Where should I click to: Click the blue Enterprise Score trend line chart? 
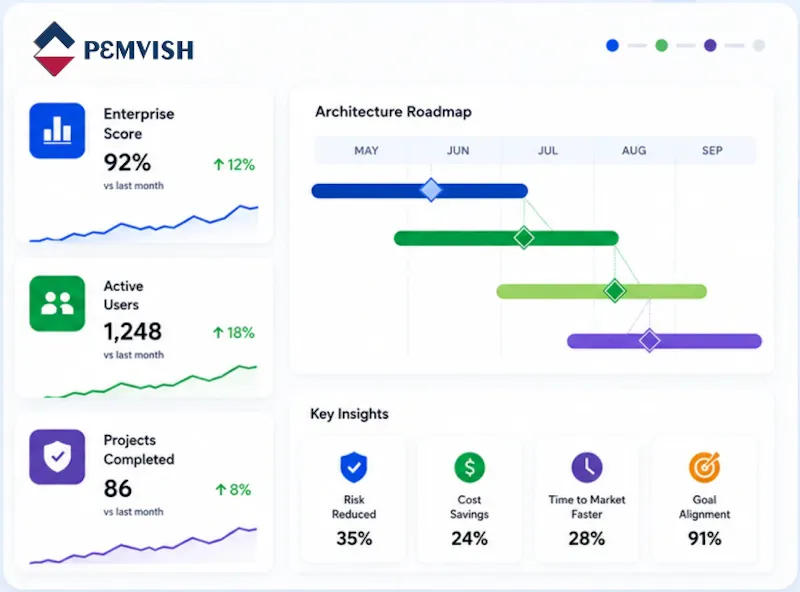[144, 223]
